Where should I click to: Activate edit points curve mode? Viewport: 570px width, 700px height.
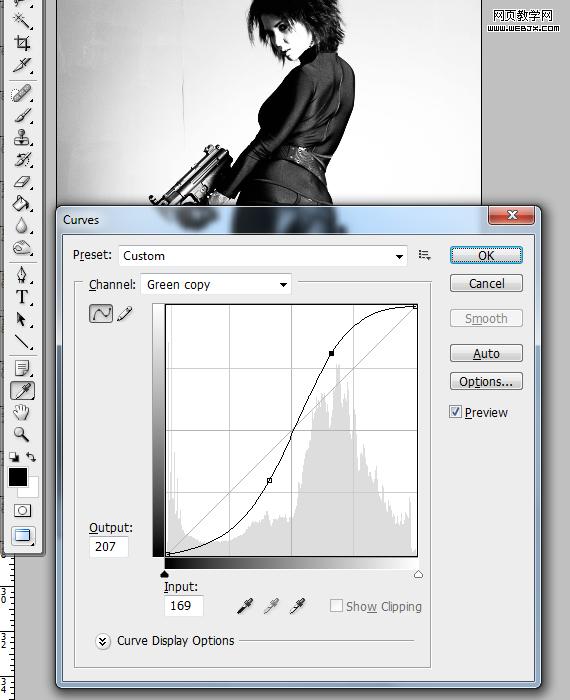click(101, 313)
